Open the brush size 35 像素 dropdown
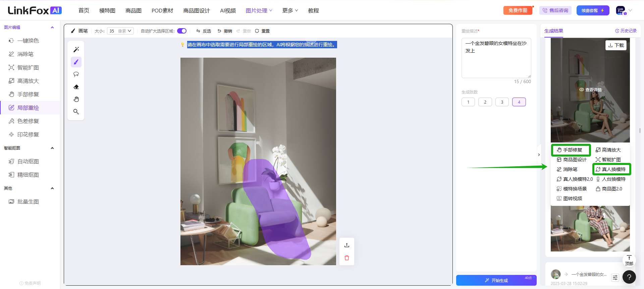The image size is (644, 289). 120,31
